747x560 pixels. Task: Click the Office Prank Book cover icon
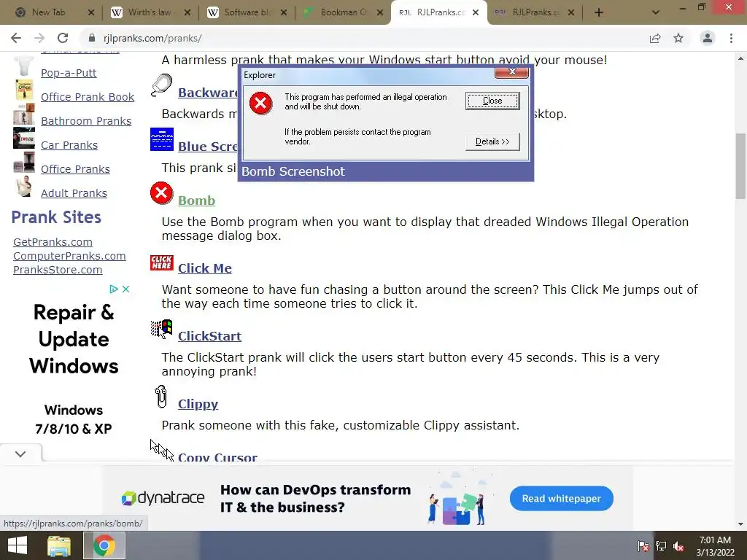[x=23, y=90]
